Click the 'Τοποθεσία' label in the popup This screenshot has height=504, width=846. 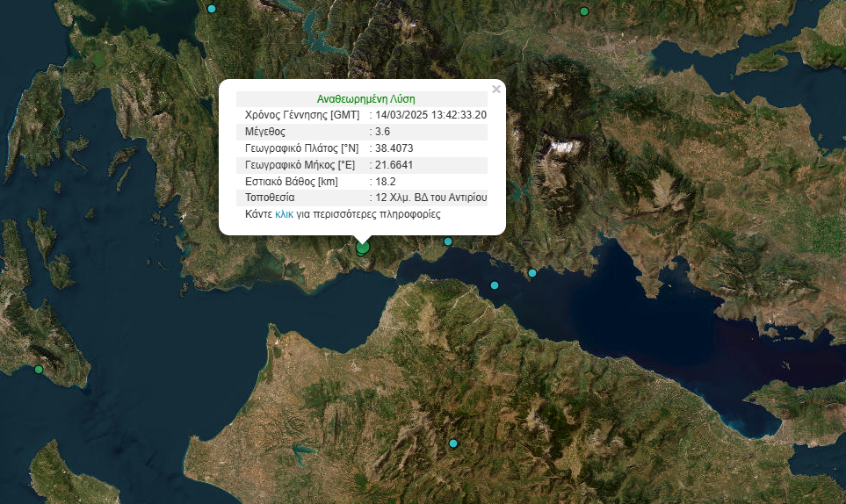point(270,198)
